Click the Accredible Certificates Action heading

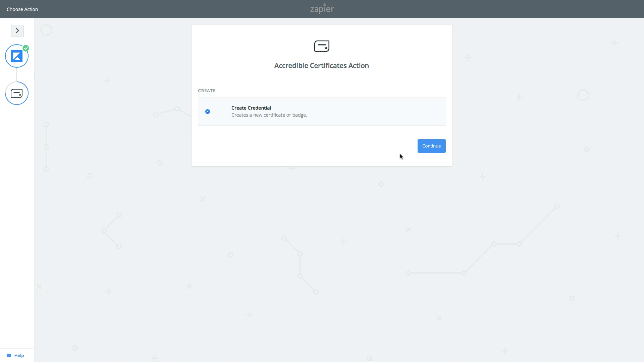click(321, 66)
